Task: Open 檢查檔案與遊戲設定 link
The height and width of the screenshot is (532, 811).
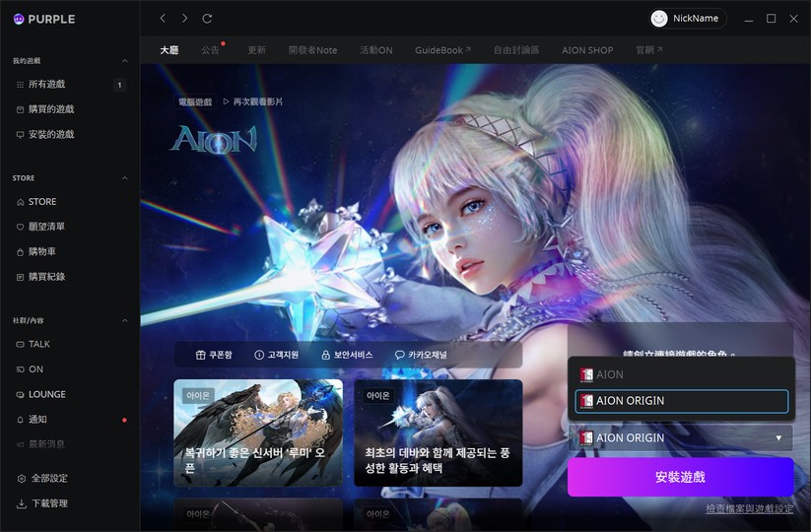Action: click(x=750, y=508)
